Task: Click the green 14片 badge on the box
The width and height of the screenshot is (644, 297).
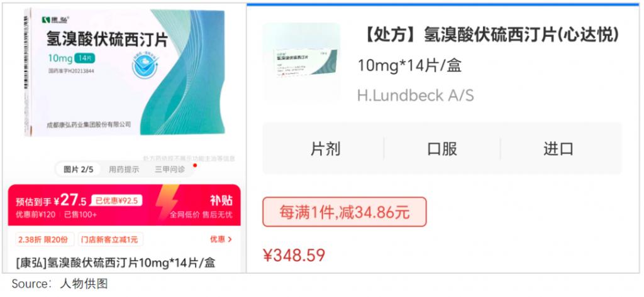Action: coord(85,58)
